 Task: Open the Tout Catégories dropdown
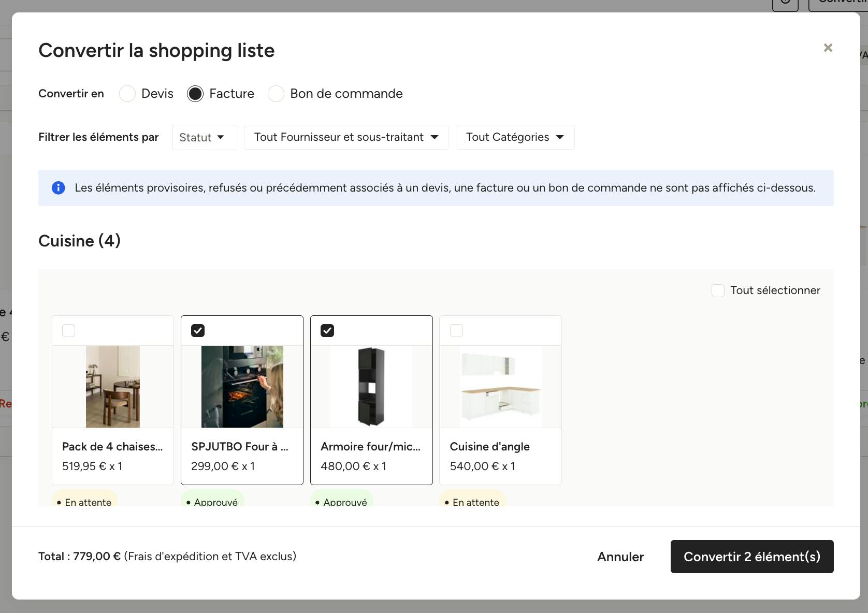point(515,137)
